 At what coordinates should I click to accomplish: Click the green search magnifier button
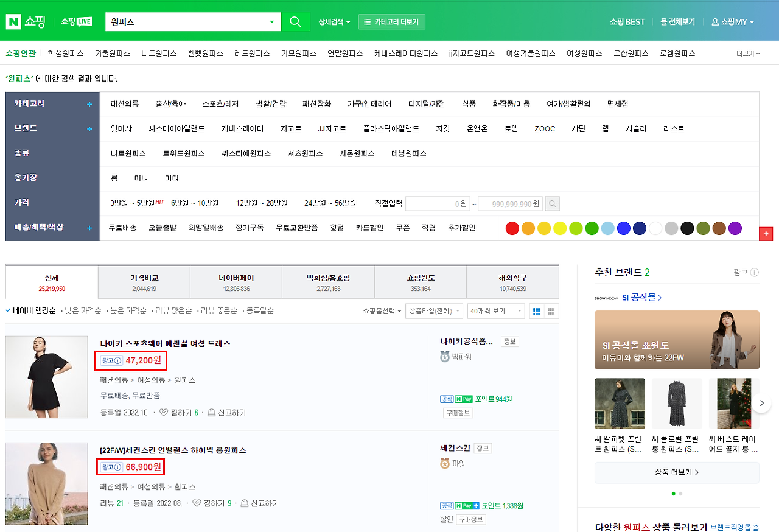(295, 21)
